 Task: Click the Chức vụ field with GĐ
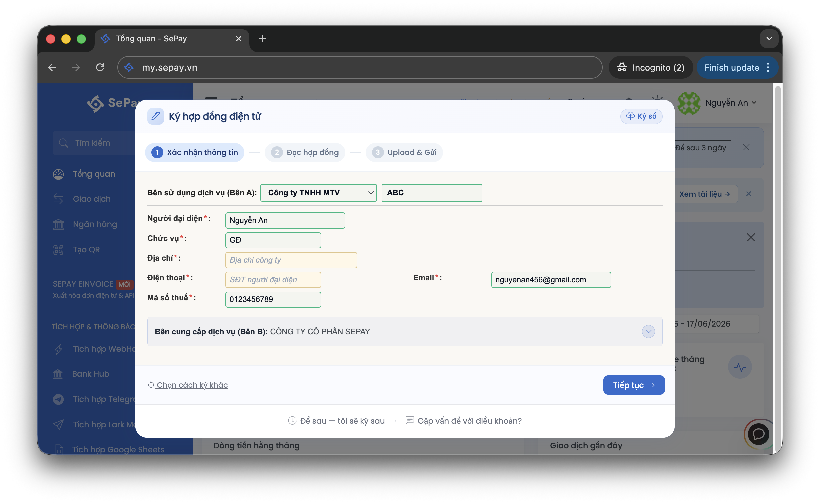click(273, 240)
